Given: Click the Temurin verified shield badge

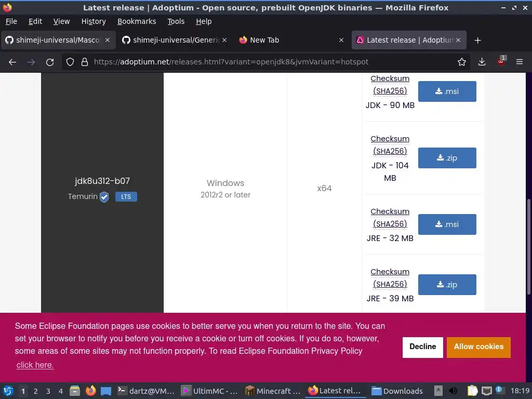Looking at the screenshot, I should click(x=104, y=197).
